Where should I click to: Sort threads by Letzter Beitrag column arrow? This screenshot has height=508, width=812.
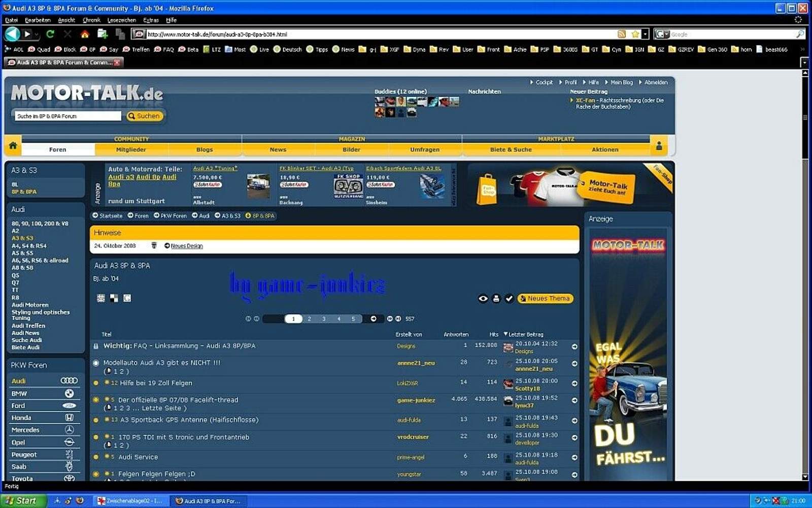[x=505, y=334]
